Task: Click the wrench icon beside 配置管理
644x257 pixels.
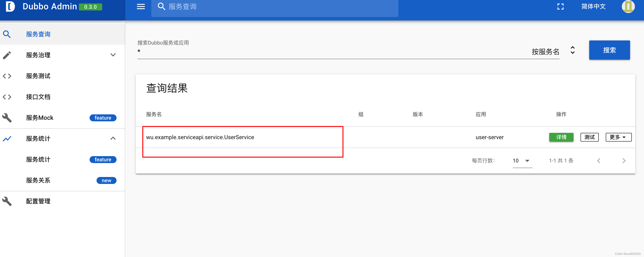Action: (7, 201)
